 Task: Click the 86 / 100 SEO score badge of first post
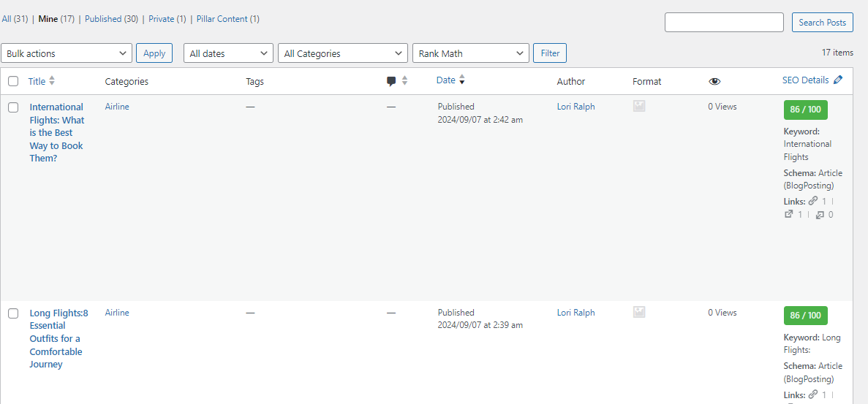[805, 110]
